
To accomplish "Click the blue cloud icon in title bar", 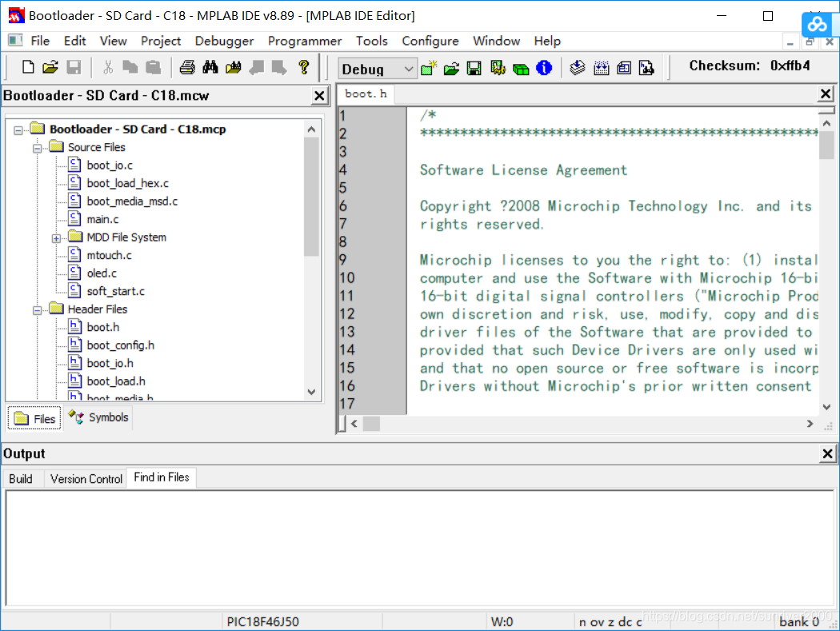I will tap(817, 23).
